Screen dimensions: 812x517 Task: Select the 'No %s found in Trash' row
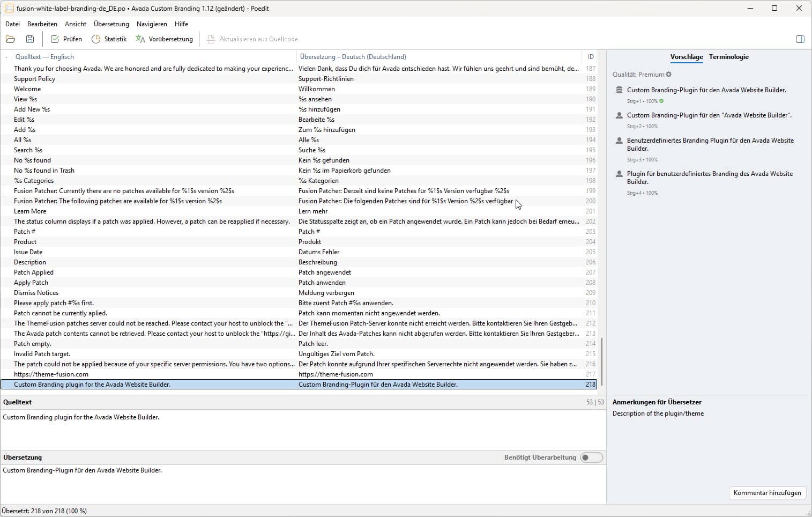(x=299, y=171)
